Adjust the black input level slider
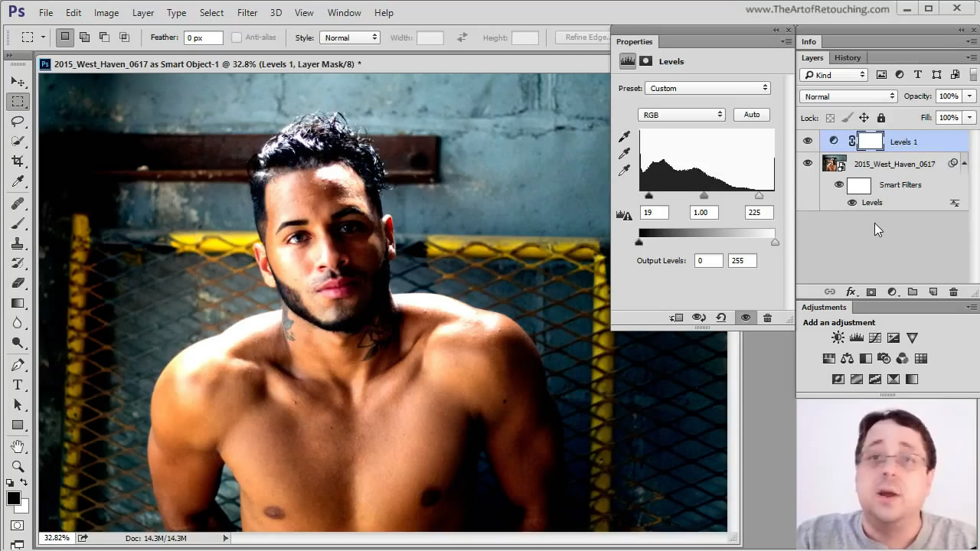 [648, 196]
